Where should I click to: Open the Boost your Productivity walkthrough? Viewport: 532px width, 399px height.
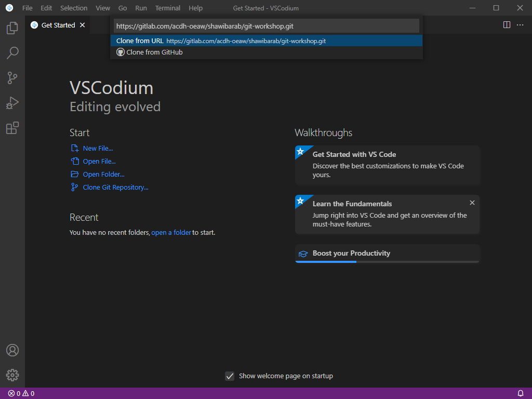click(x=387, y=254)
